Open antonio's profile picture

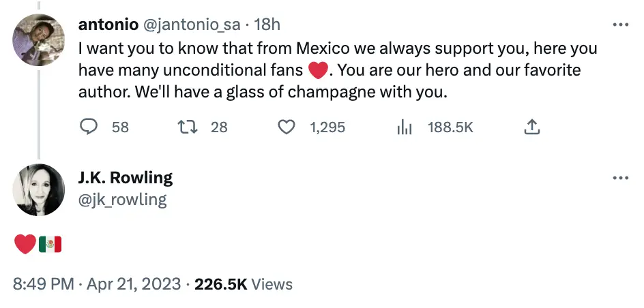(38, 38)
